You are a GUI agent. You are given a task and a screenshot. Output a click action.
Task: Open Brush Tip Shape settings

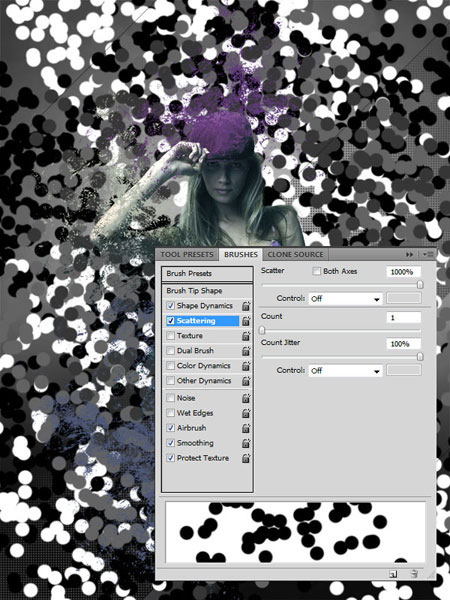pyautogui.click(x=207, y=291)
